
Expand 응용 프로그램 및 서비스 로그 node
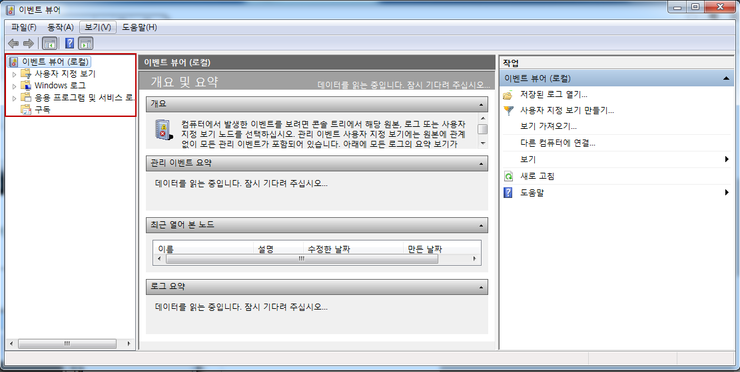[x=14, y=98]
